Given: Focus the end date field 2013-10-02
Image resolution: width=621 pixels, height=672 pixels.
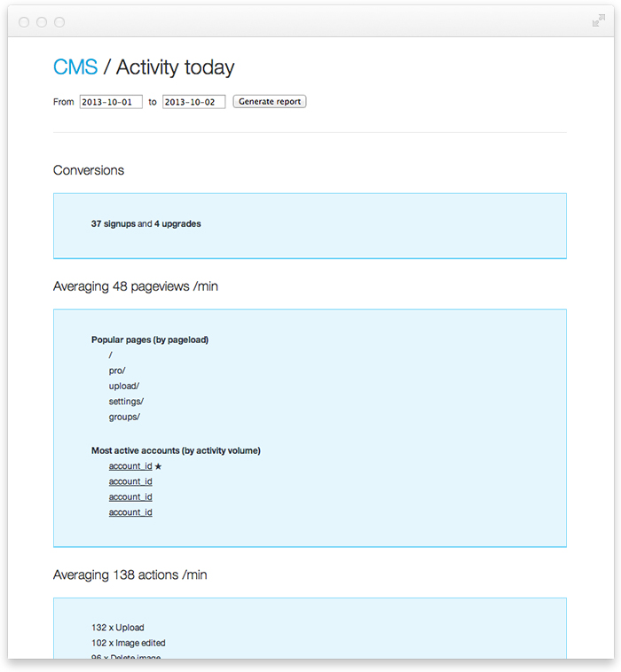Looking at the screenshot, I should (x=193, y=102).
